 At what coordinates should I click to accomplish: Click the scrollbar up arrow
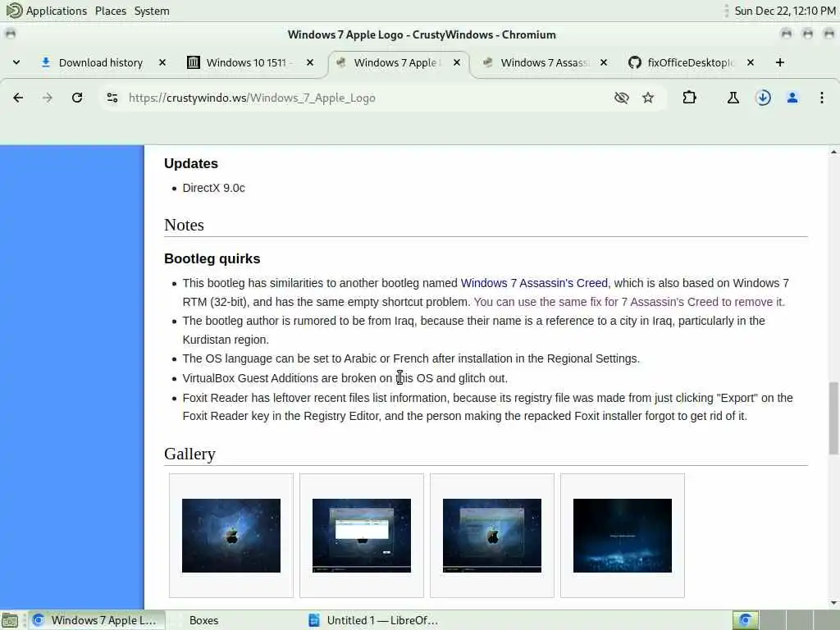(833, 152)
